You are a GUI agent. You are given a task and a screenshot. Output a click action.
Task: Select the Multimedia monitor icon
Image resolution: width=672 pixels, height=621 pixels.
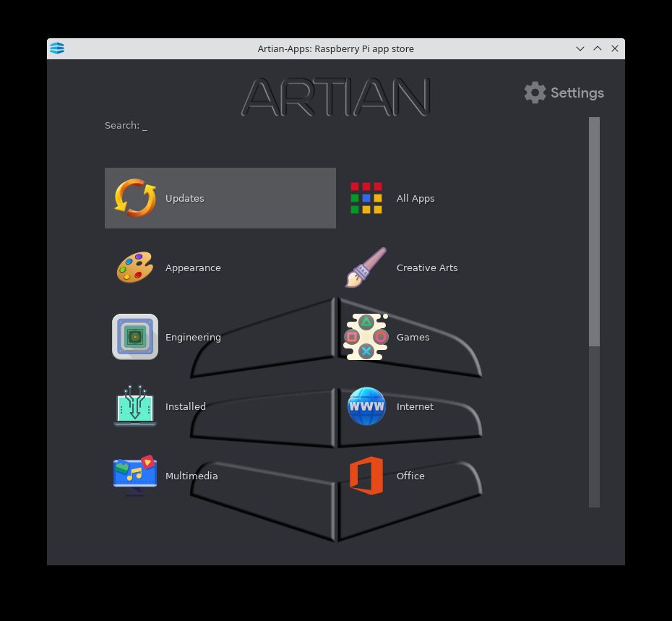pos(135,476)
